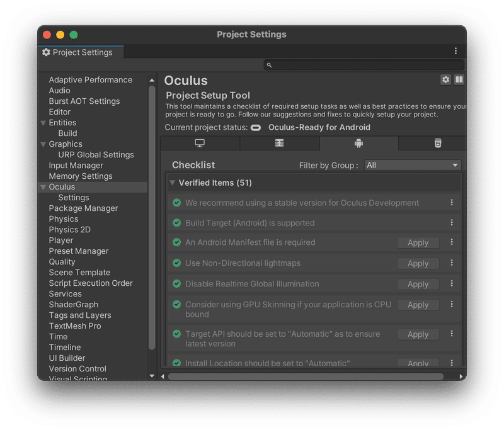Viewport: 504px width, 430px height.
Task: Apply the Realtime Global Illumination fix
Action: pos(418,284)
